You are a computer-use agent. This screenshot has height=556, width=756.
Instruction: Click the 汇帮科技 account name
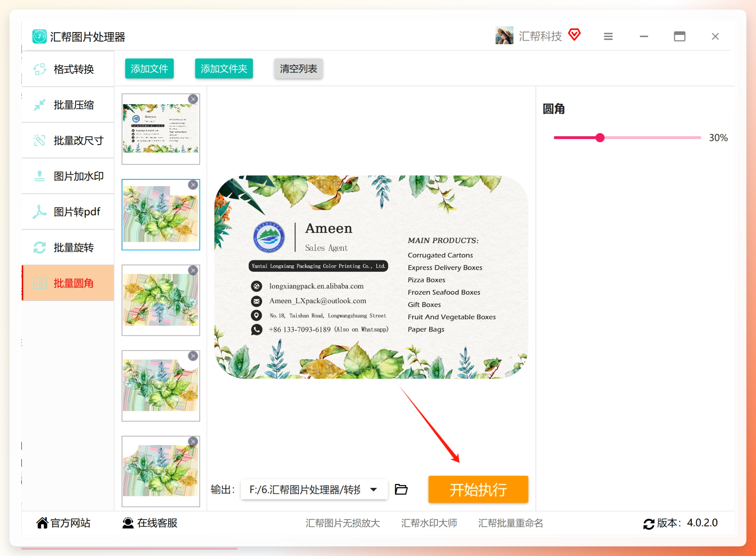(540, 36)
